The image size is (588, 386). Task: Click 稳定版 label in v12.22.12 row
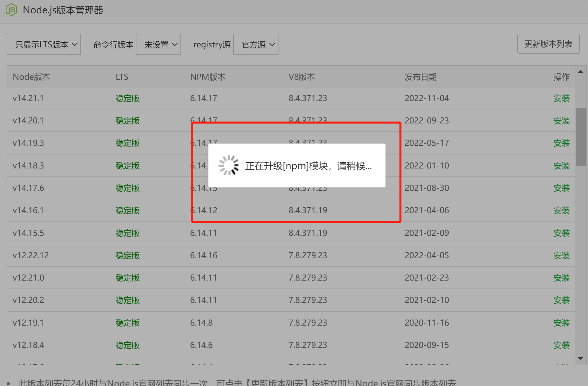click(x=127, y=256)
